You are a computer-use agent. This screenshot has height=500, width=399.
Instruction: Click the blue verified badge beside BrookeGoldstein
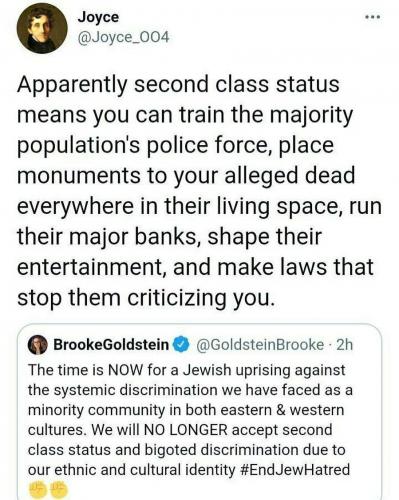click(x=182, y=345)
